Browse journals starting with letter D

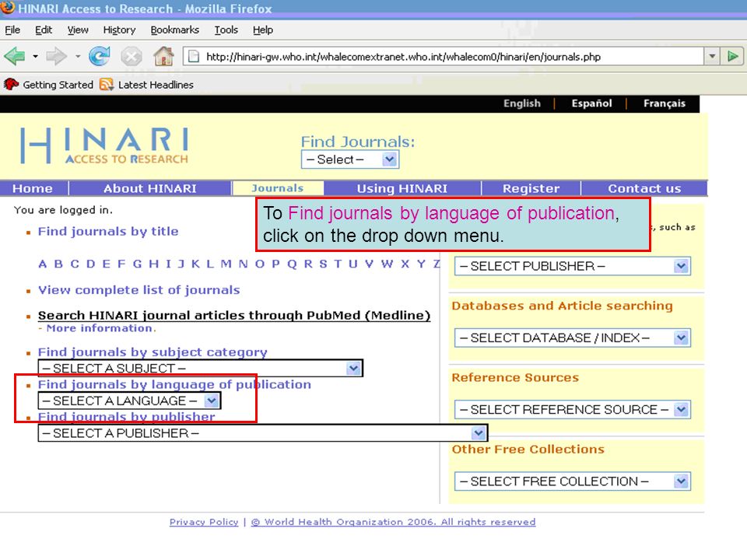click(x=90, y=264)
